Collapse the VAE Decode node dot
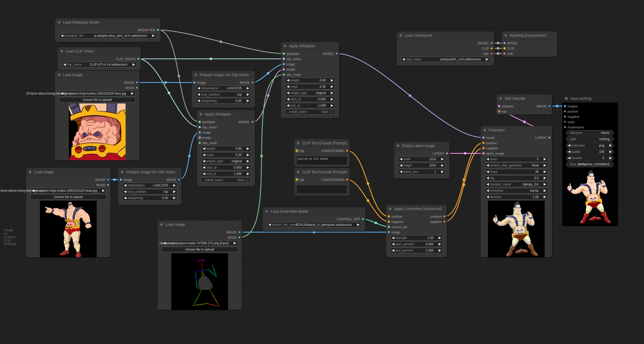This screenshot has height=344, width=644. pyautogui.click(x=501, y=98)
